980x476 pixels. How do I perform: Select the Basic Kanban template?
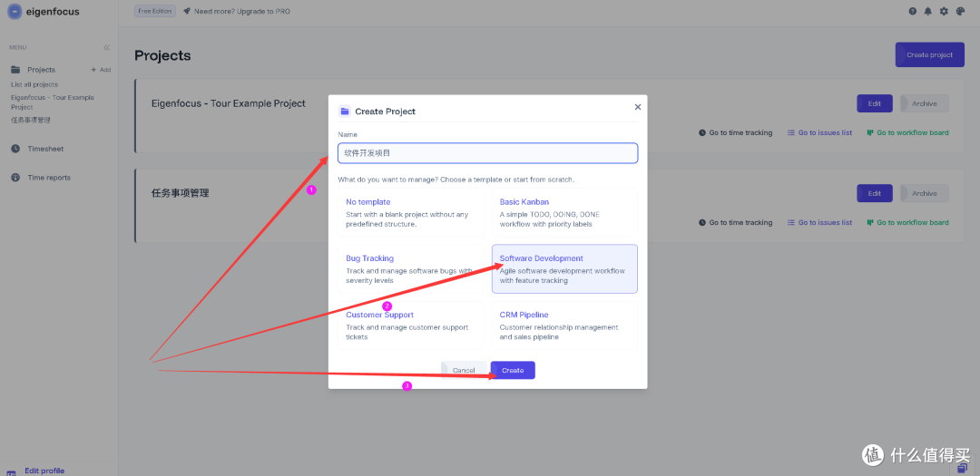coord(564,212)
